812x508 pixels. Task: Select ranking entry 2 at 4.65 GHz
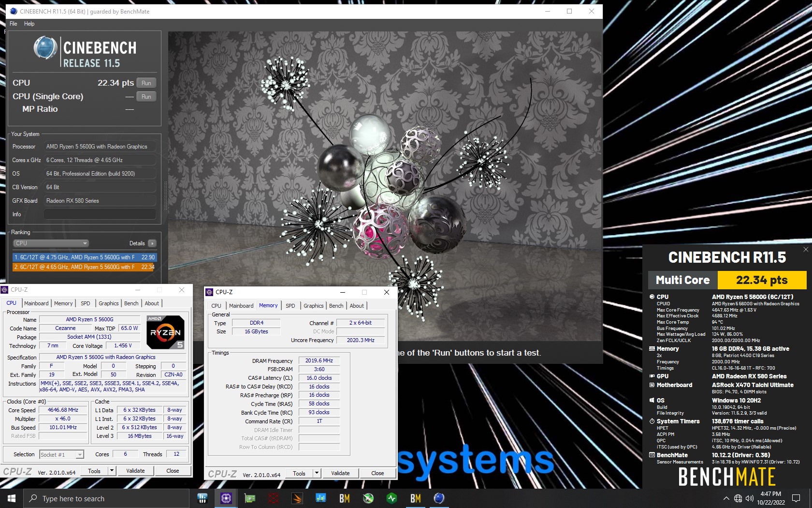(85, 267)
